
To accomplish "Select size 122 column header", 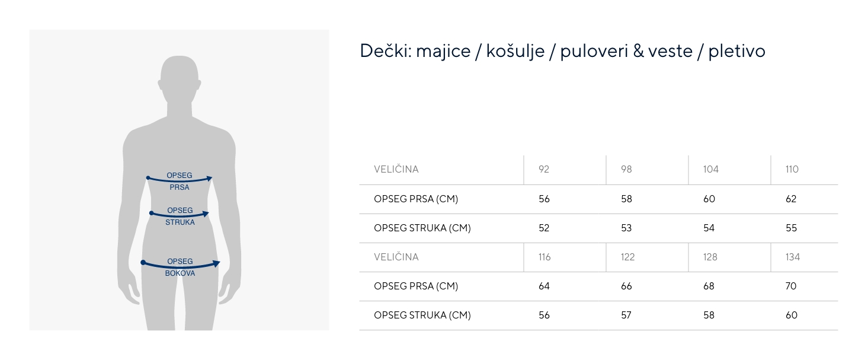I will click(627, 257).
